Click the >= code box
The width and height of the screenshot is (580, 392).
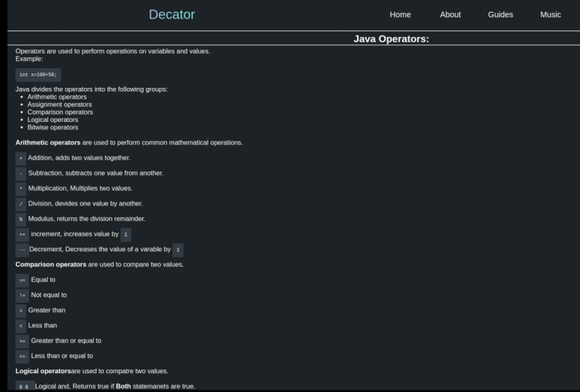[x=23, y=341]
